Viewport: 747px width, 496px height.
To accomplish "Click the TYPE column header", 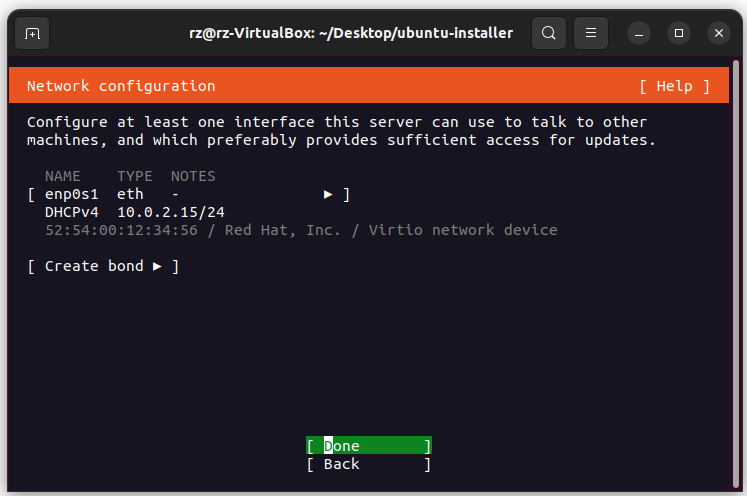I will click(135, 176).
